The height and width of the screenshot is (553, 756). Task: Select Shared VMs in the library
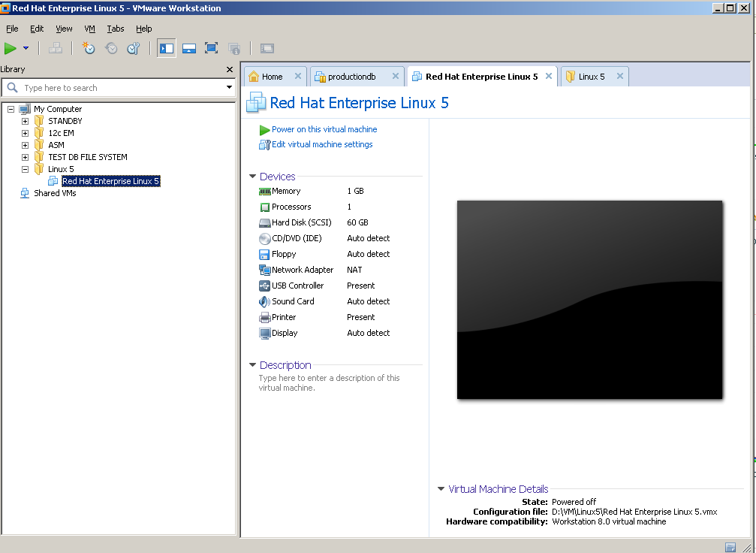[x=55, y=193]
